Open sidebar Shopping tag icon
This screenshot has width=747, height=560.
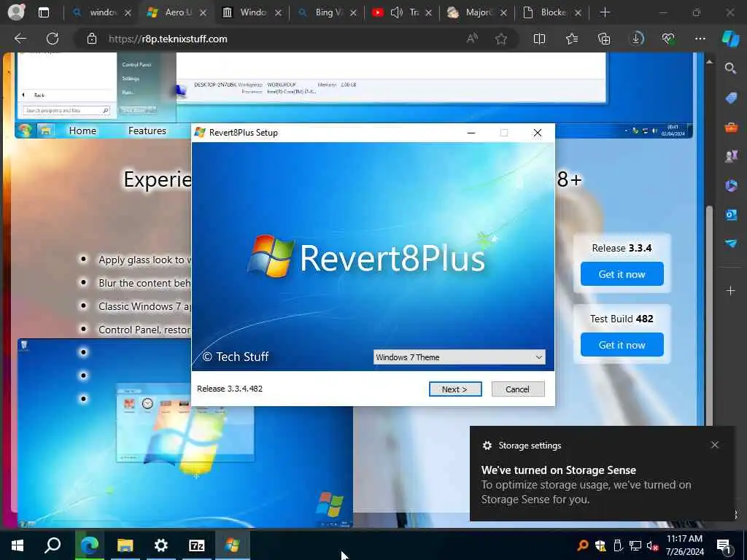coord(731,98)
